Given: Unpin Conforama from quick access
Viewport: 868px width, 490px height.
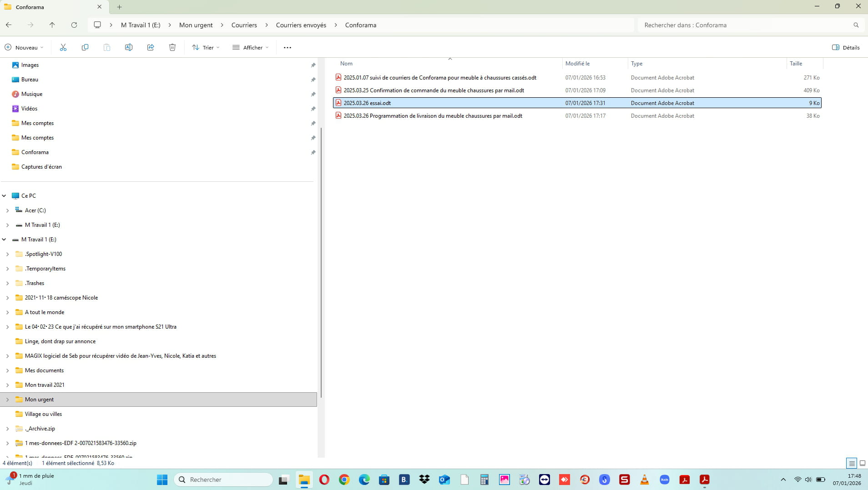Looking at the screenshot, I should click(313, 152).
